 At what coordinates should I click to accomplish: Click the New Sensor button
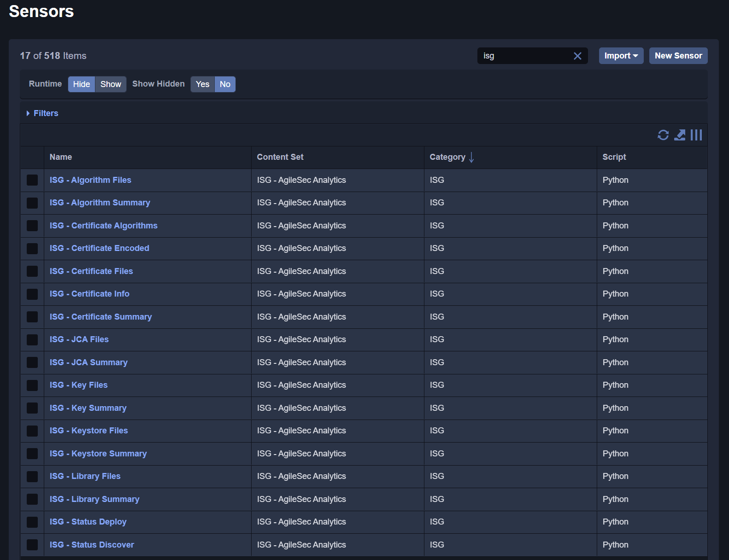(x=678, y=56)
